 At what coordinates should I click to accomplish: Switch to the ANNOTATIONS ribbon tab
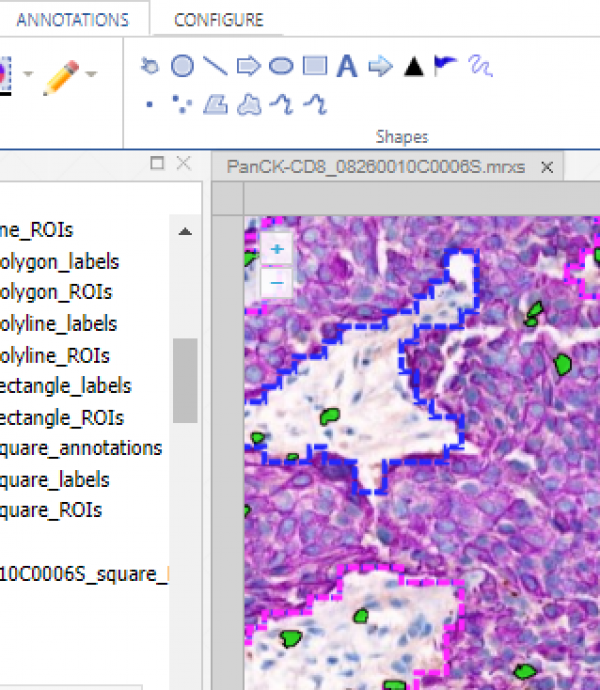coord(72,20)
